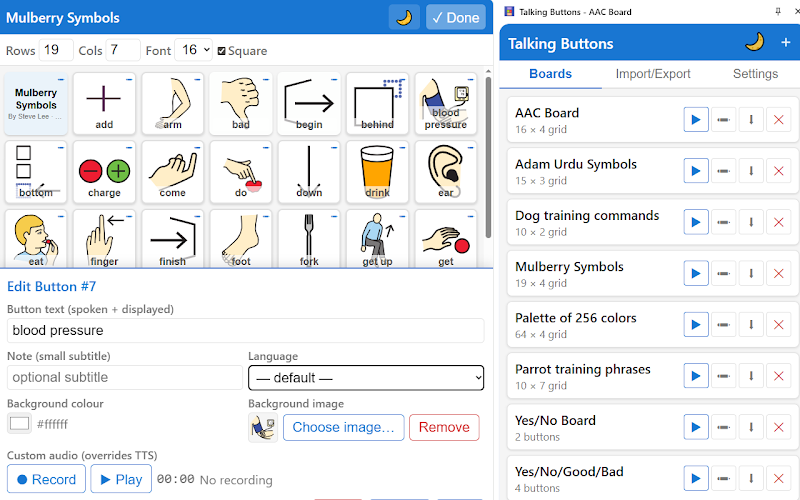This screenshot has height=500, width=800.
Task: Play the custom audio recording
Action: [121, 479]
